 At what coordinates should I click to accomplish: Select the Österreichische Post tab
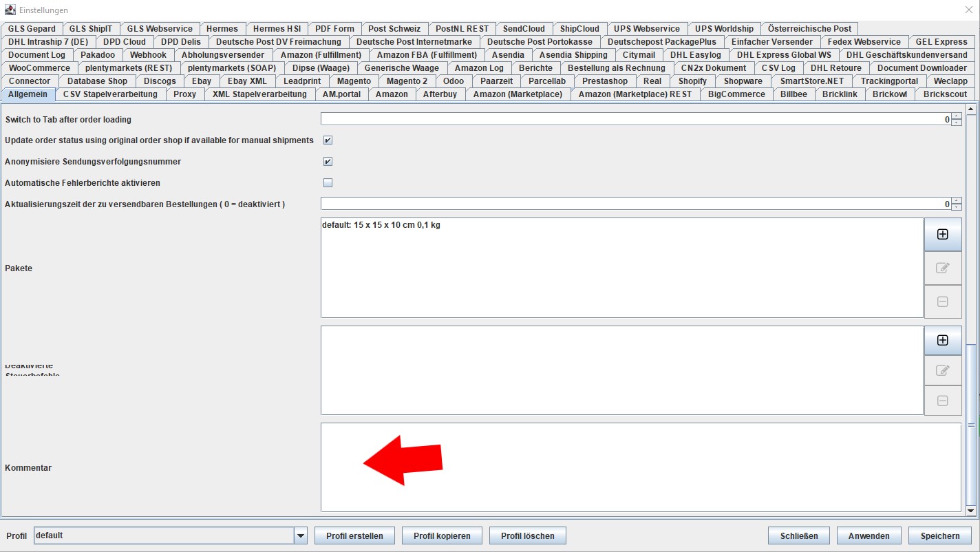(809, 29)
